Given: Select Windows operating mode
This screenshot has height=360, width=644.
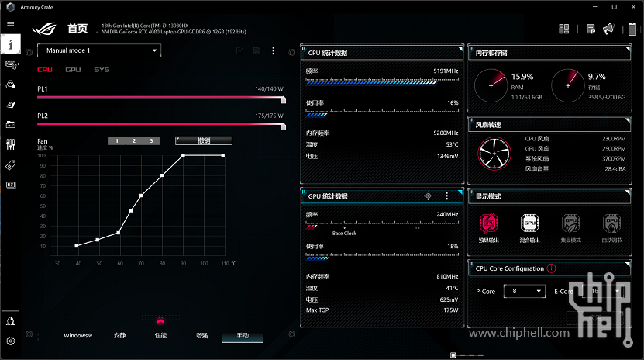Looking at the screenshot, I should pos(78,335).
